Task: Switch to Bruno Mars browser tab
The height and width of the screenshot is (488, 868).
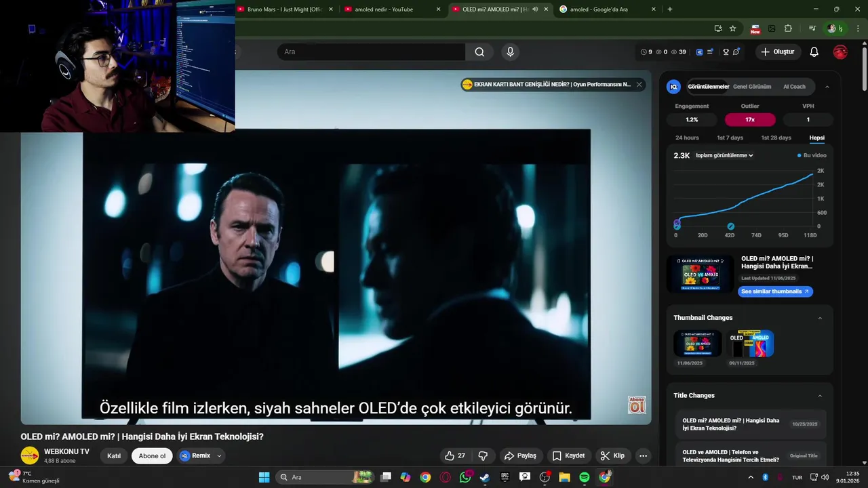Action: (285, 9)
